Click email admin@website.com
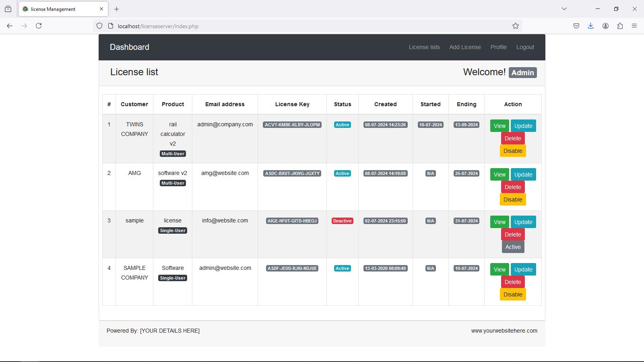 [225, 268]
